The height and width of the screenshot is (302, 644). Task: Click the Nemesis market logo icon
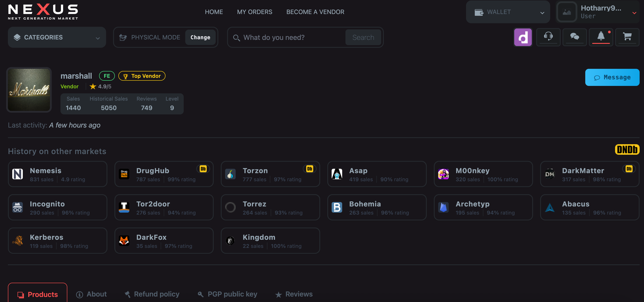click(18, 174)
